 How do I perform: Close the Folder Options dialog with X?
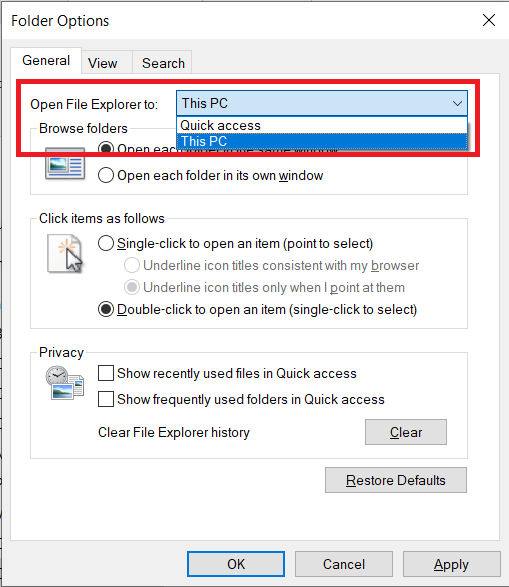489,20
